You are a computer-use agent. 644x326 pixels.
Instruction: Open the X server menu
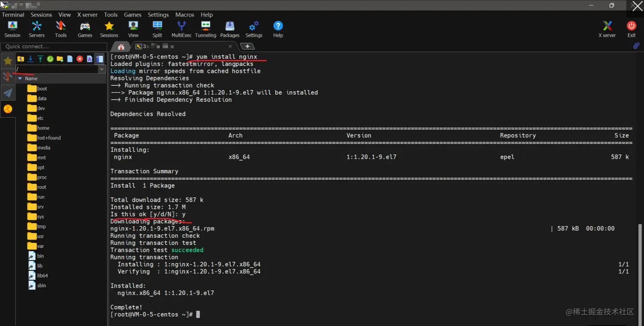(x=87, y=14)
